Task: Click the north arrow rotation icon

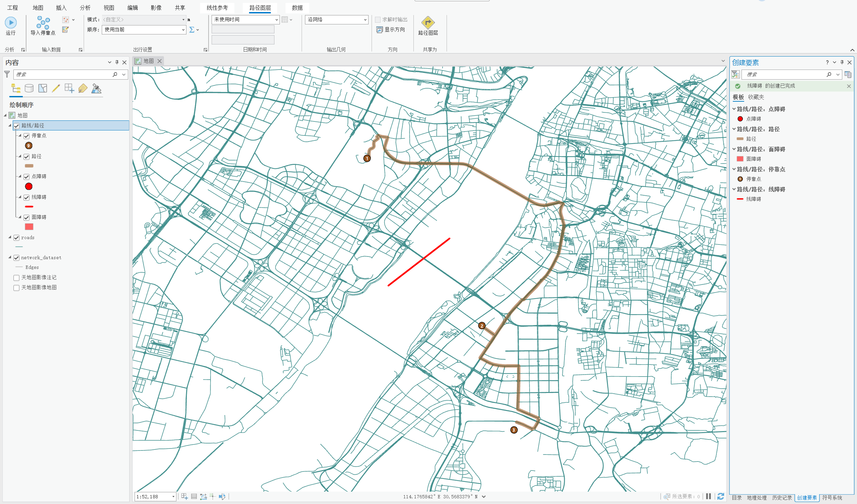Action: point(222,496)
